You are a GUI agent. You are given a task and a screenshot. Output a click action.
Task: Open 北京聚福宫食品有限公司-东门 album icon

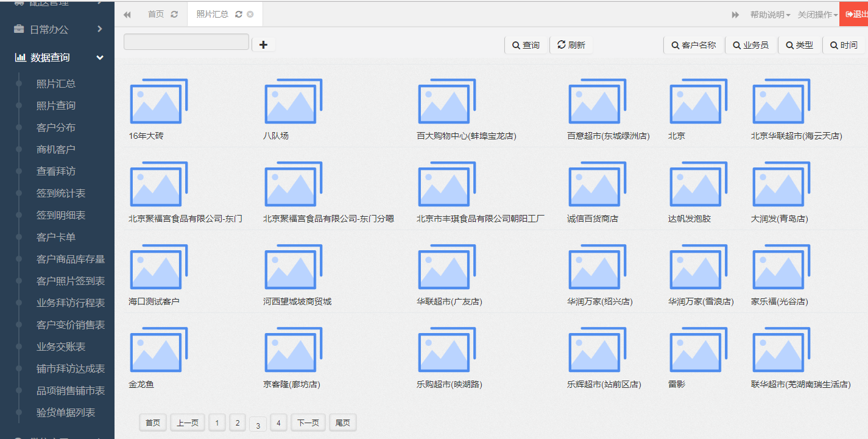(158, 184)
